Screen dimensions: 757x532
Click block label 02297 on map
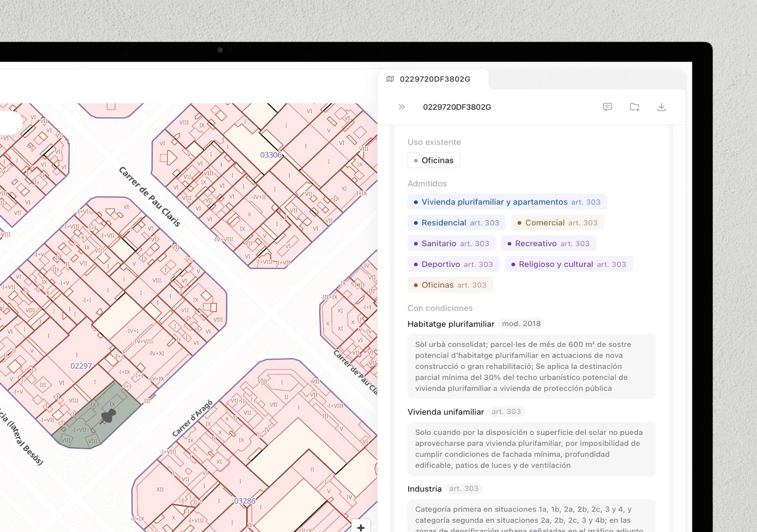(81, 366)
